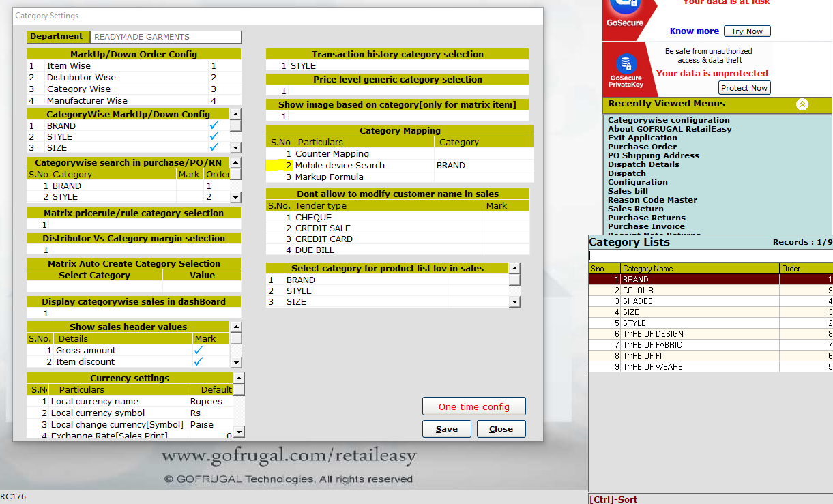This screenshot has width=833, height=504.
Task: Click the Department field READYMADE GARMENTS
Action: (x=166, y=37)
